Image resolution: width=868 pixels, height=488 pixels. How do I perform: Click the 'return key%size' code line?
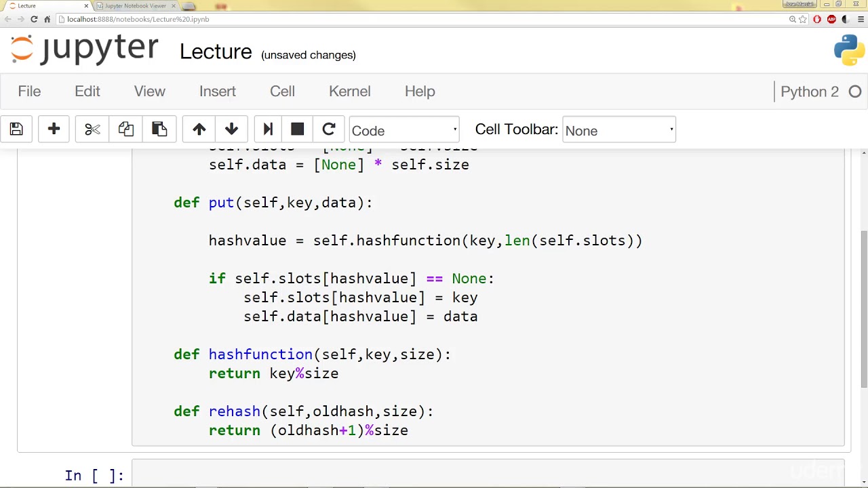click(273, 373)
